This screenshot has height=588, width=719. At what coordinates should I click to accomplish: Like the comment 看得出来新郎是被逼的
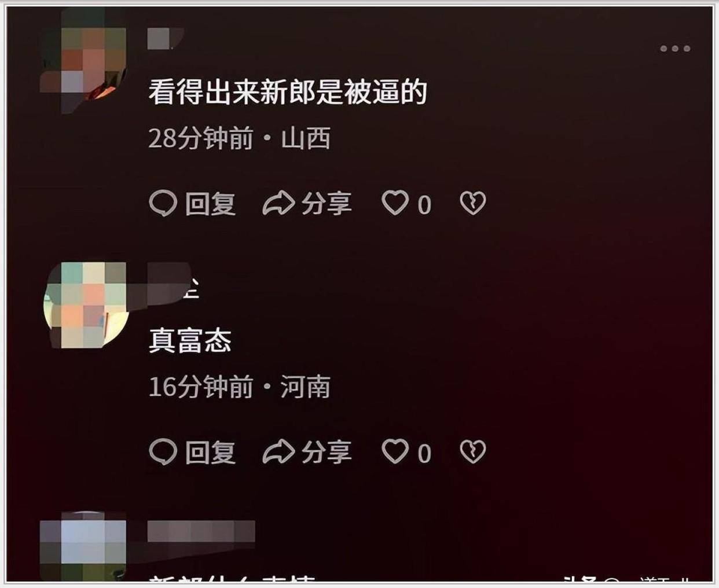[395, 204]
